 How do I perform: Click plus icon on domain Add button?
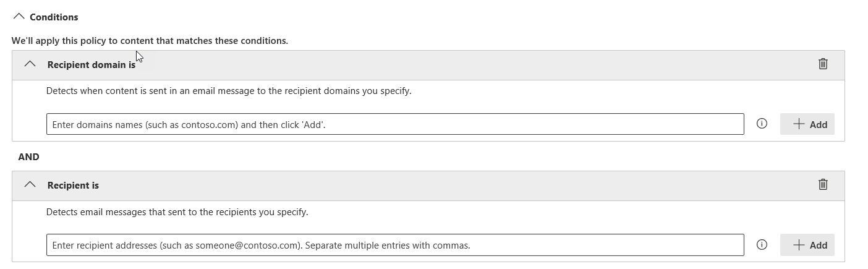pos(799,124)
